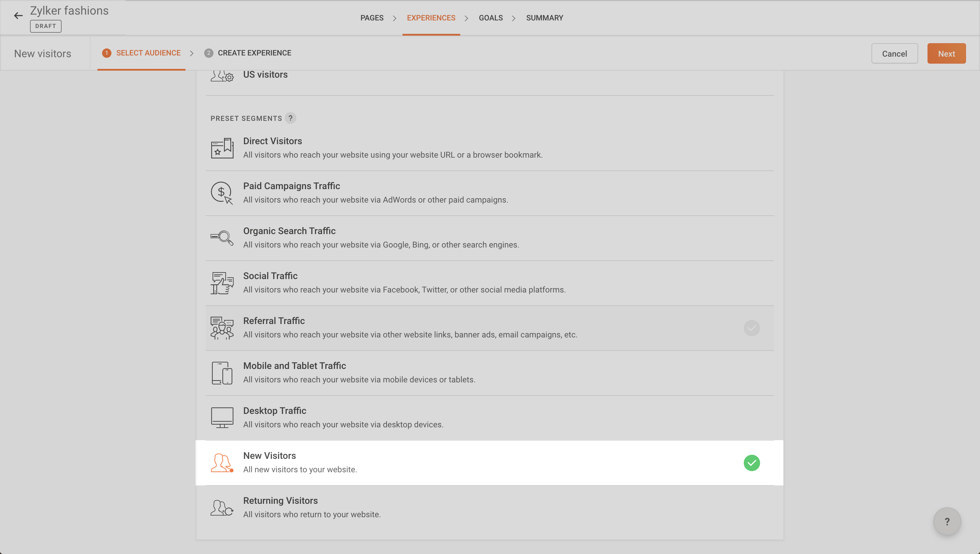Open Preset Segments help question mark

[x=291, y=118]
